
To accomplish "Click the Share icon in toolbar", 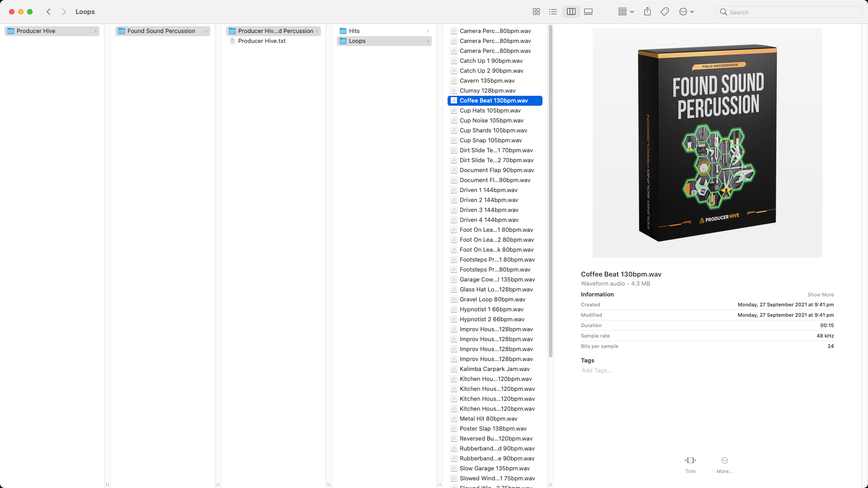I will pos(647,12).
